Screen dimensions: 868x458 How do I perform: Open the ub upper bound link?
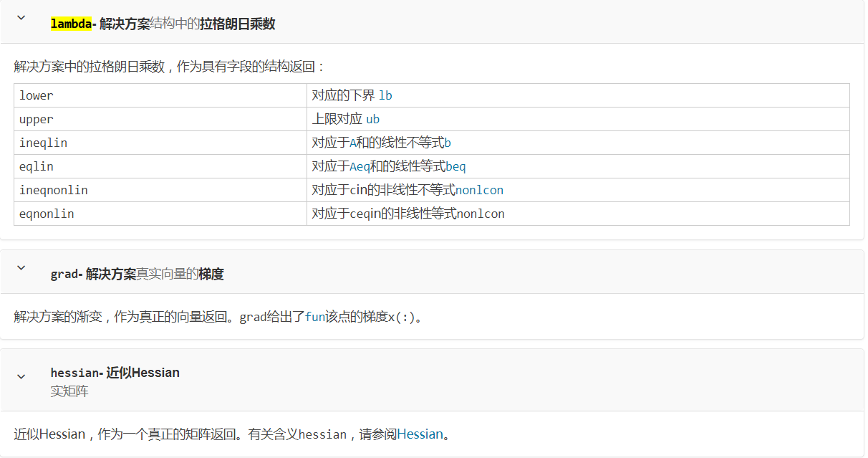pos(372,118)
